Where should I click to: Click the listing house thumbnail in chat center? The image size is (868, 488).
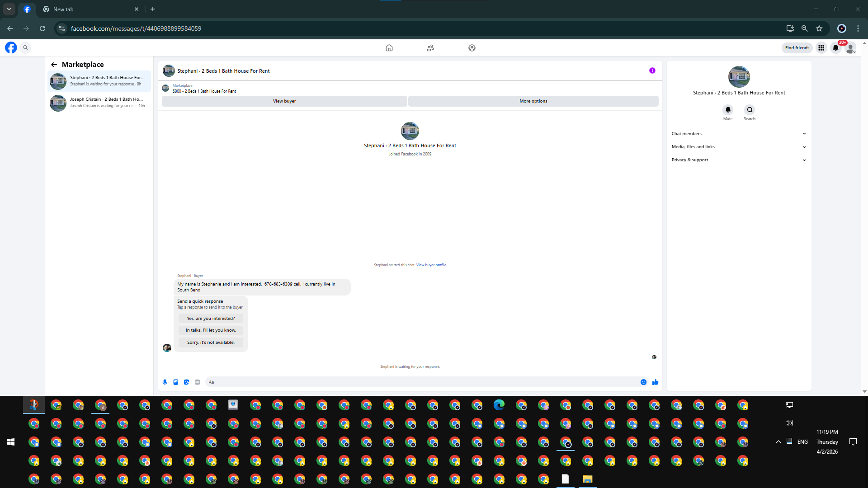tap(410, 131)
